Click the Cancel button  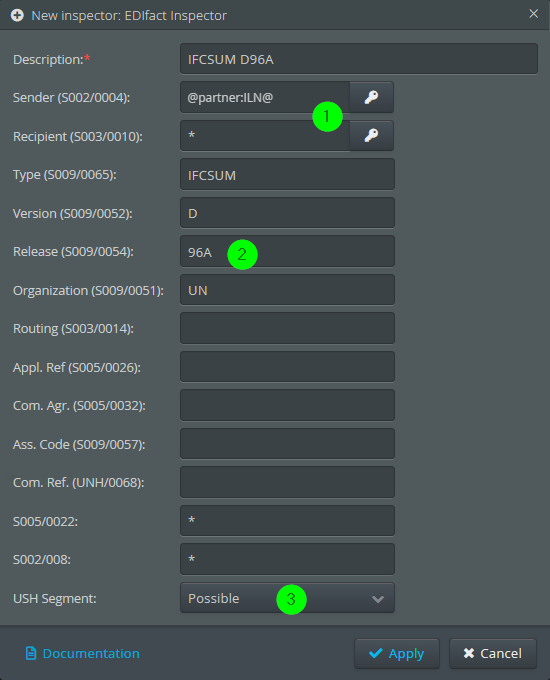[493, 653]
